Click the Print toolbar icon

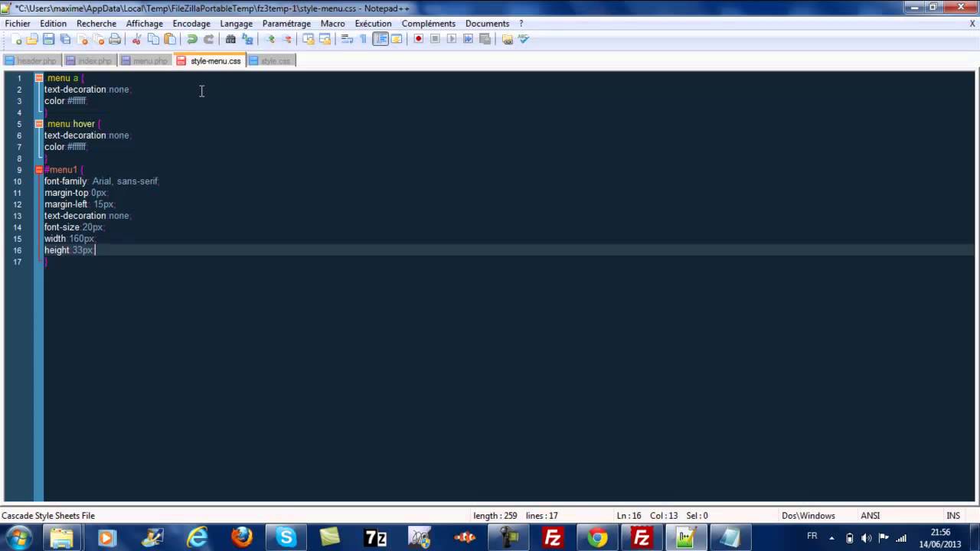[x=115, y=39]
